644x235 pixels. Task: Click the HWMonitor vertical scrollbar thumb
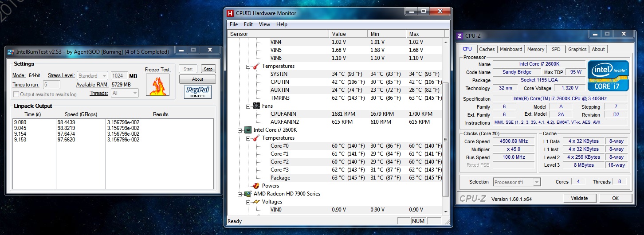[446, 140]
